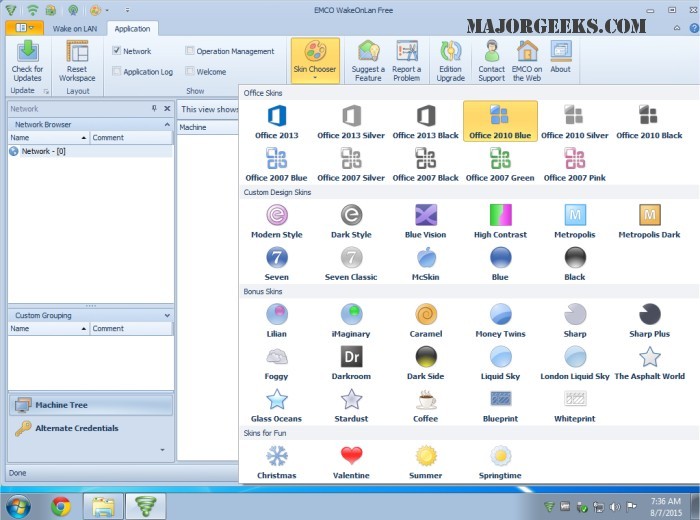Choose the Metropolis skin
Screen dimensions: 700x520
click(575, 221)
